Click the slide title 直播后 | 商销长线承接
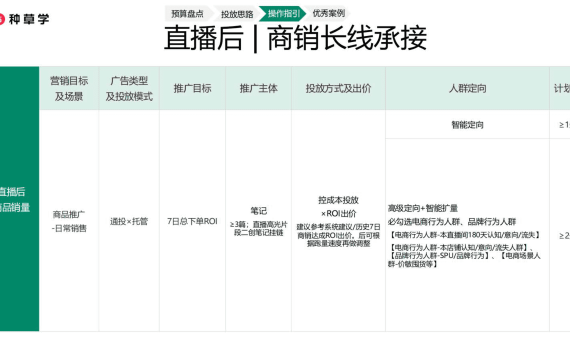This screenshot has width=570, height=360. click(295, 38)
